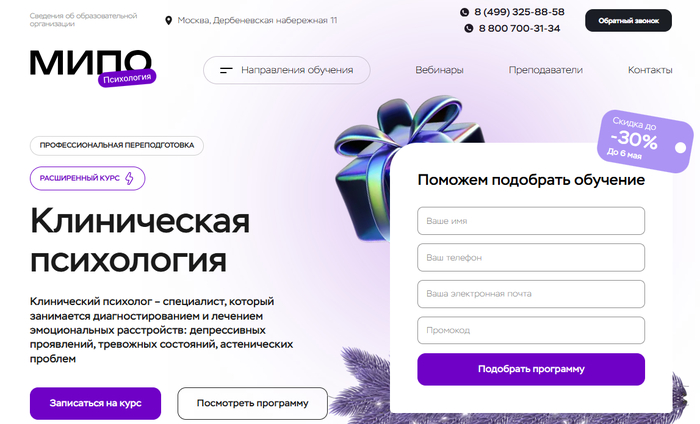Click the location pin icon near the address
The height and width of the screenshot is (424, 700).
click(x=168, y=21)
